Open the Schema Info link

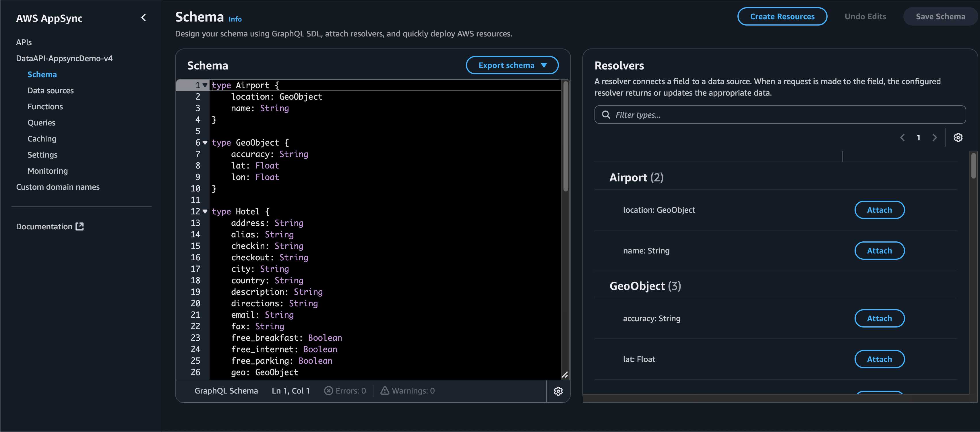[235, 19]
